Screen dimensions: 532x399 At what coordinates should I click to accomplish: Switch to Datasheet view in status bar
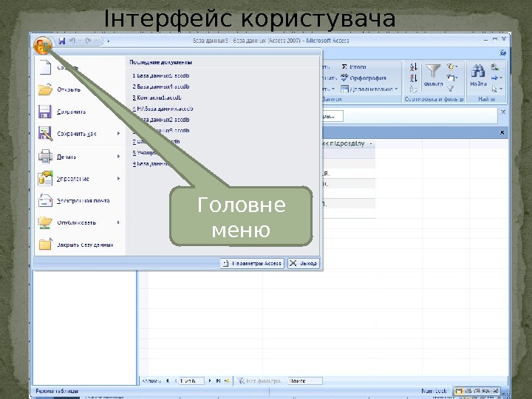pyautogui.click(x=459, y=391)
